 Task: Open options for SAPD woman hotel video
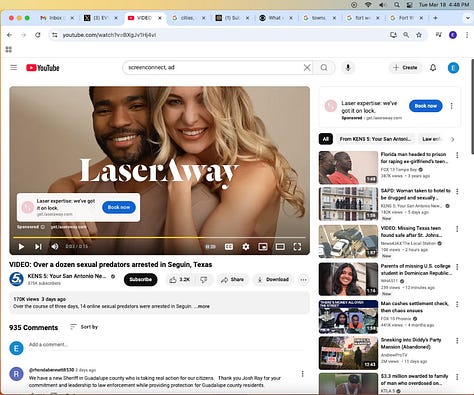click(x=457, y=191)
